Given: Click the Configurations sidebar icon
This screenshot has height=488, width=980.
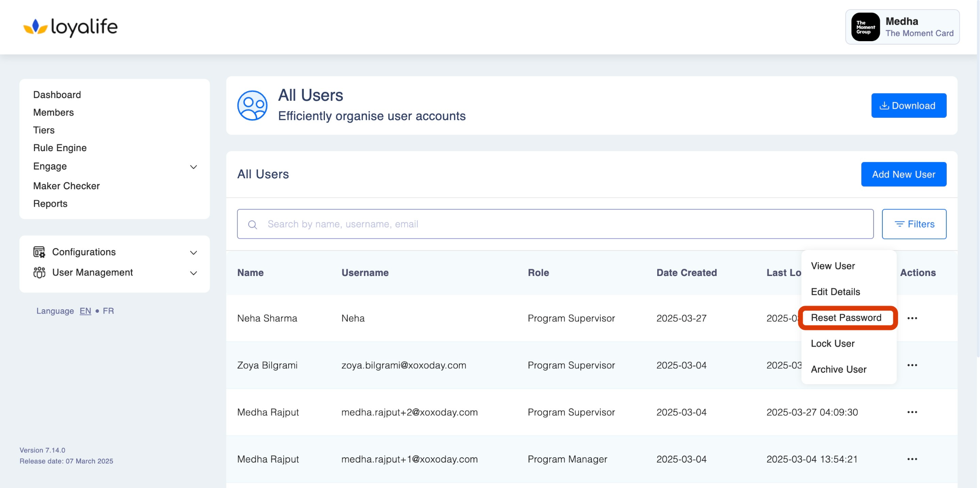Looking at the screenshot, I should point(39,252).
